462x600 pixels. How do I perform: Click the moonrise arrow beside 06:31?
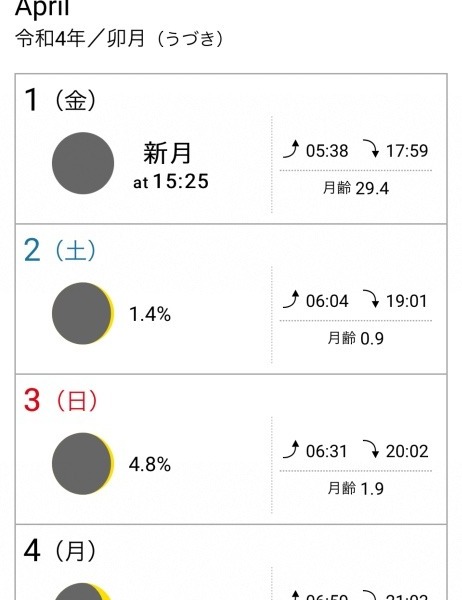pos(291,450)
